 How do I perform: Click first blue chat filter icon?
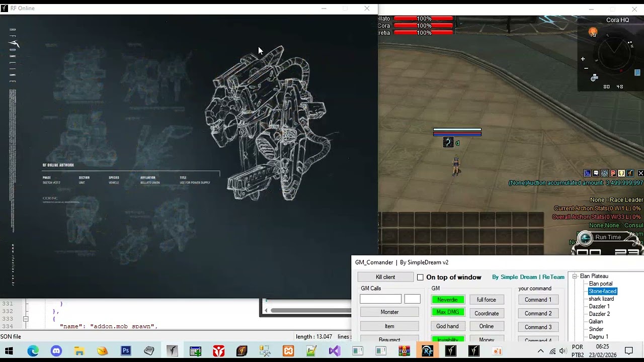pos(587,173)
